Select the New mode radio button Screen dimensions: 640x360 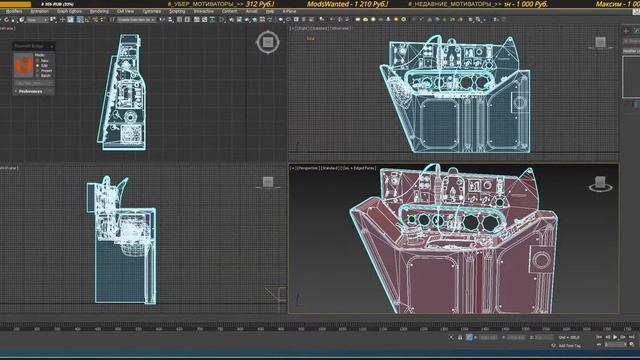(38, 60)
